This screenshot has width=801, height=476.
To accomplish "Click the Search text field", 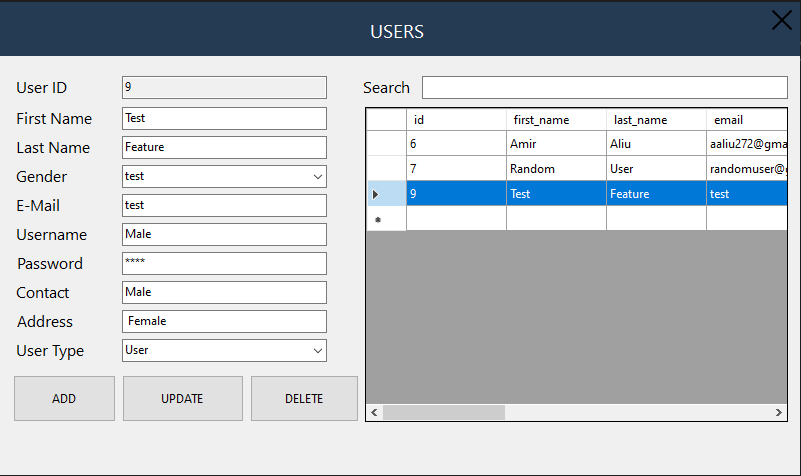I will pos(604,88).
